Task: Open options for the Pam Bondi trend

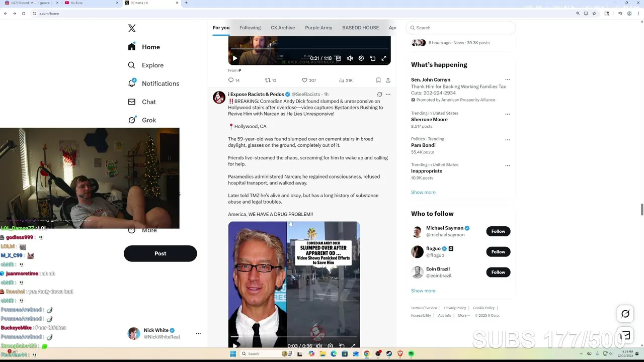Action: click(507, 140)
